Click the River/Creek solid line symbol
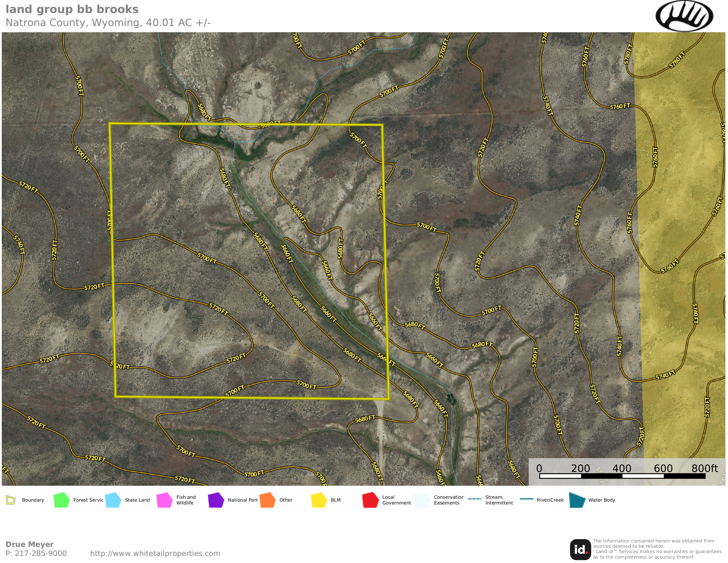Image resolution: width=728 pixels, height=563 pixels. pos(526,499)
